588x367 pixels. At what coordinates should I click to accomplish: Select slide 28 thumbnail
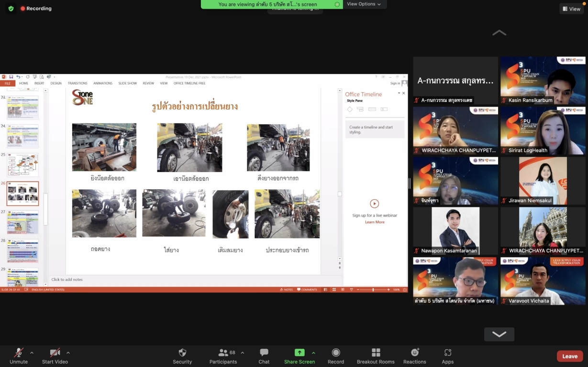point(22,251)
